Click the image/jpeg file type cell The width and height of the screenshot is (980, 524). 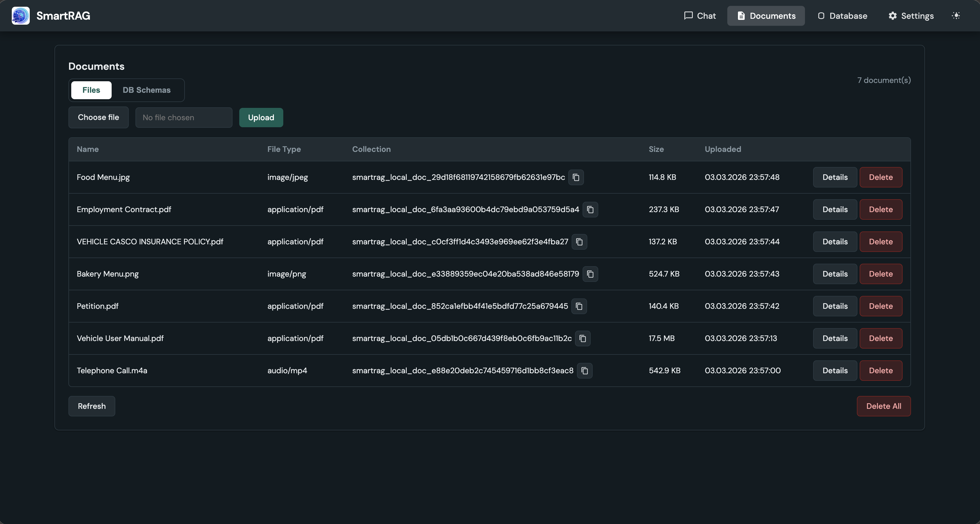click(287, 177)
